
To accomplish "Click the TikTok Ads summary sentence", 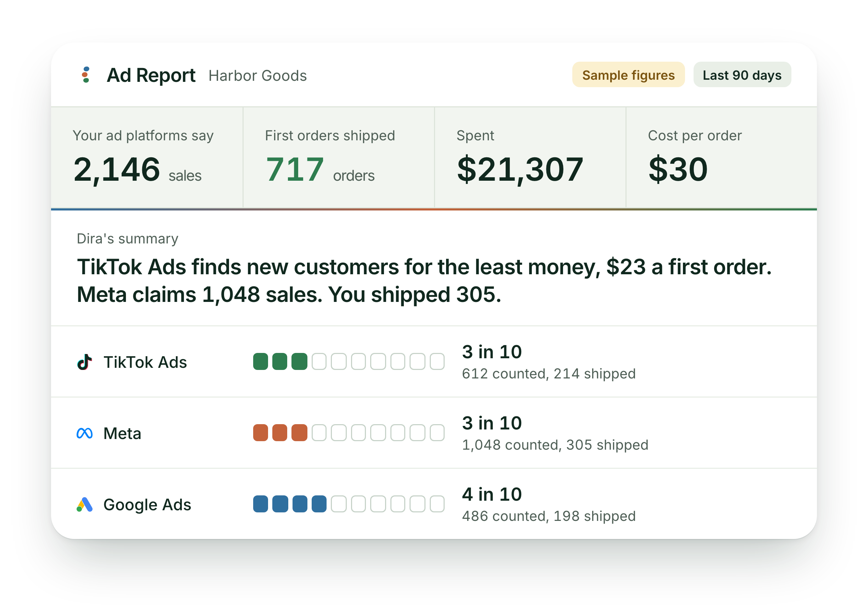I will pos(424,267).
